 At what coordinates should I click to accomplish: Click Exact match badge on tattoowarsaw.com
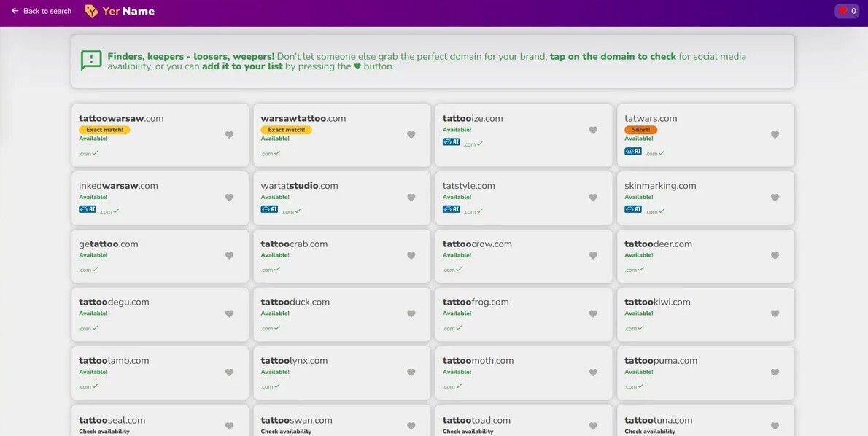click(104, 130)
